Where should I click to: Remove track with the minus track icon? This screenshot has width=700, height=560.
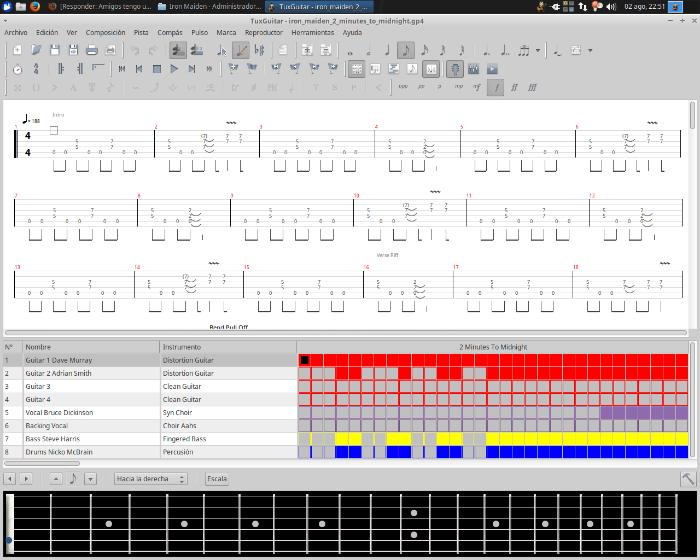(326, 50)
